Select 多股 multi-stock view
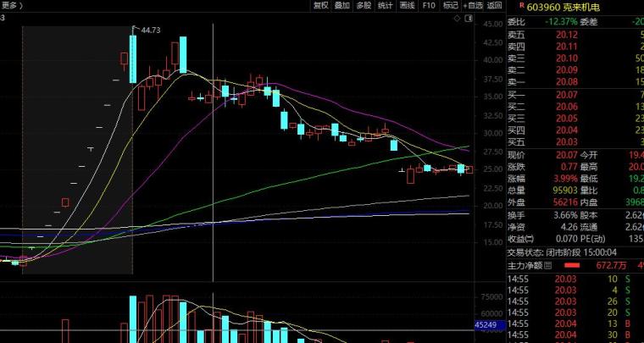The image size is (644, 343). pyautogui.click(x=364, y=5)
